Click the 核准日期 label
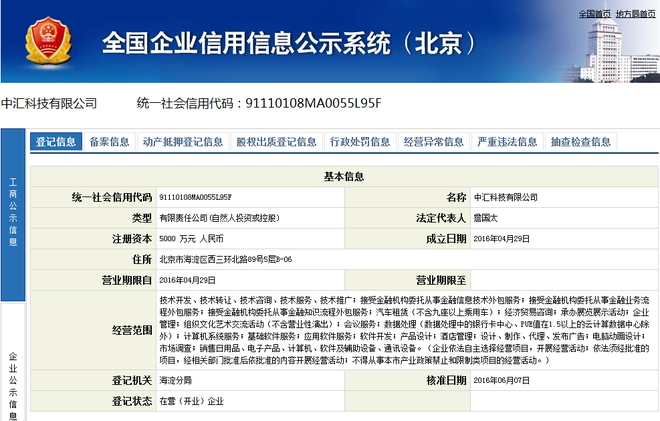 pos(446,380)
